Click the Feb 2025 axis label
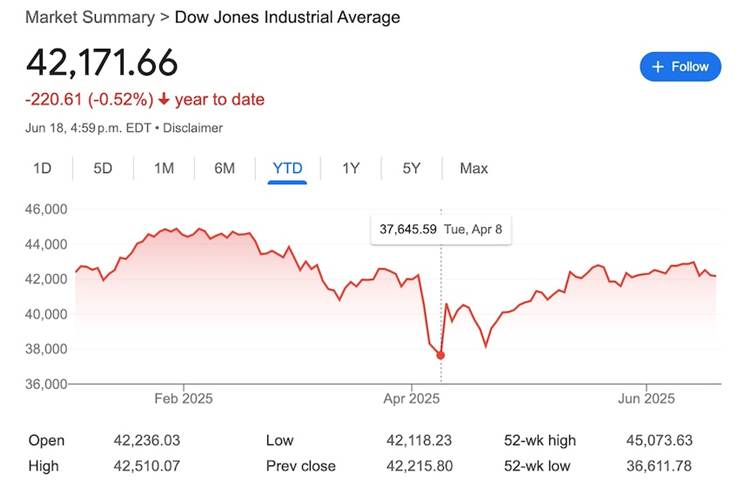This screenshot has width=752, height=494. [x=183, y=398]
